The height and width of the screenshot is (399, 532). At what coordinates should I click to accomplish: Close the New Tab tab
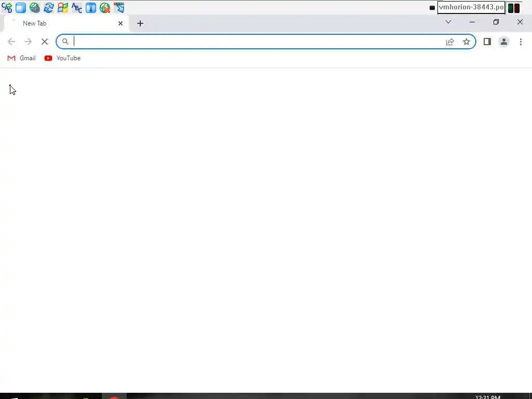click(x=121, y=23)
